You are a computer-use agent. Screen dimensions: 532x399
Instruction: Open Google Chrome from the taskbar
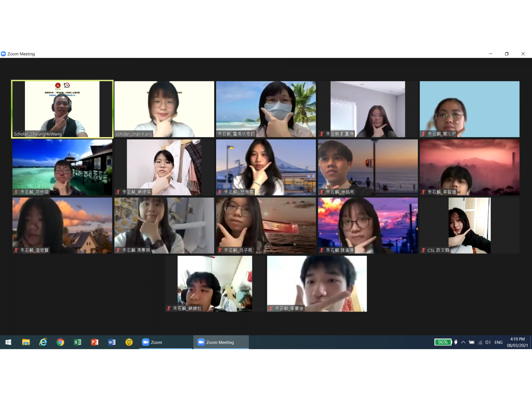(60, 342)
